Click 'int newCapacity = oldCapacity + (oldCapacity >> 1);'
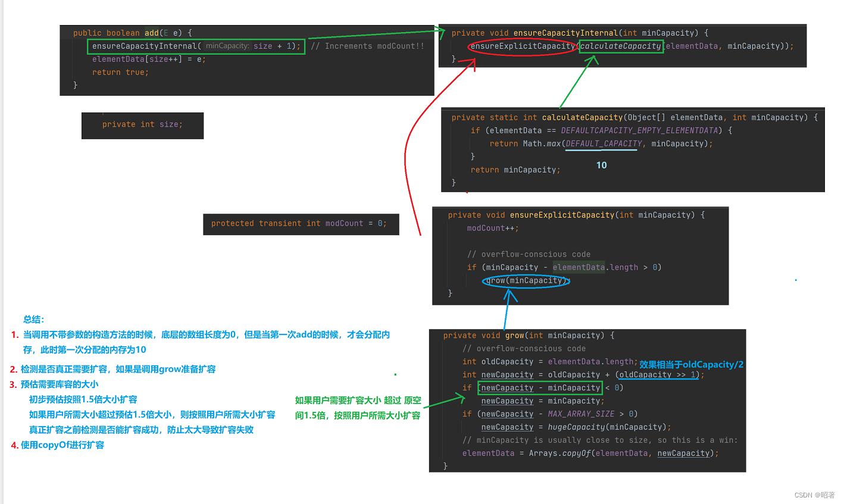844x504 pixels. pyautogui.click(x=583, y=374)
